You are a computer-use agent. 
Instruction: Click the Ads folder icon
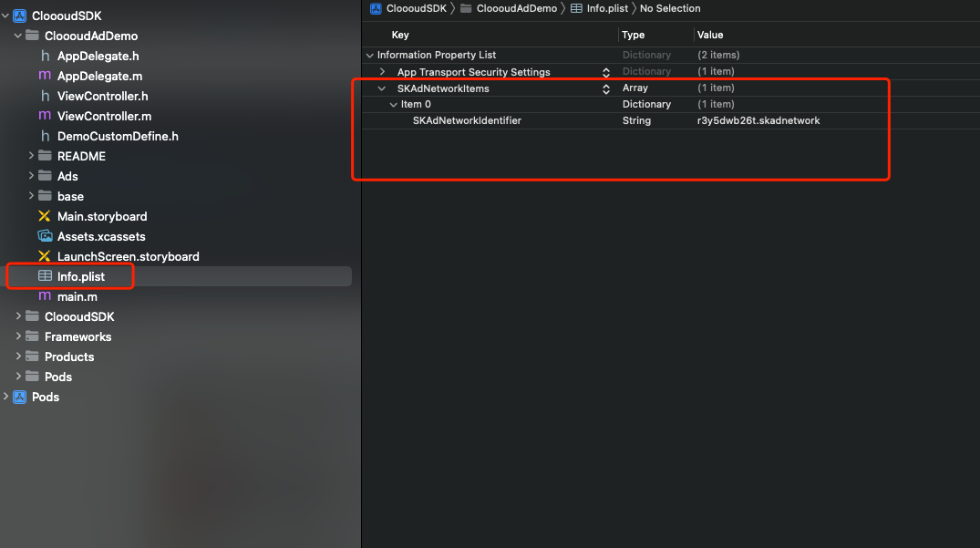click(45, 176)
